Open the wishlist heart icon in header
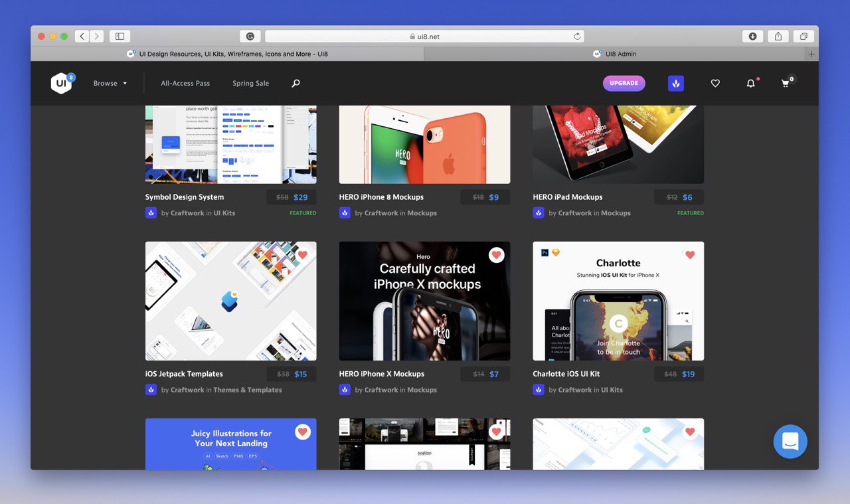The height and width of the screenshot is (504, 850). [715, 83]
